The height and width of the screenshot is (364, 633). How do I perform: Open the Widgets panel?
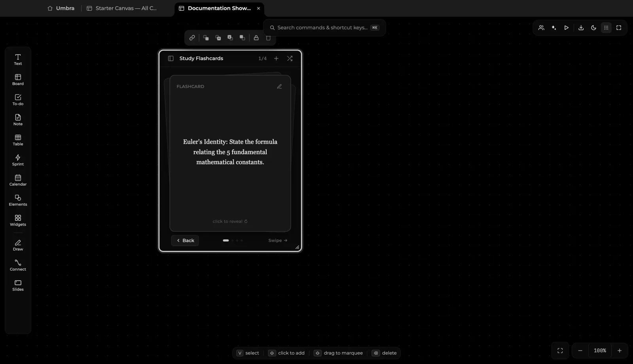coord(18,220)
